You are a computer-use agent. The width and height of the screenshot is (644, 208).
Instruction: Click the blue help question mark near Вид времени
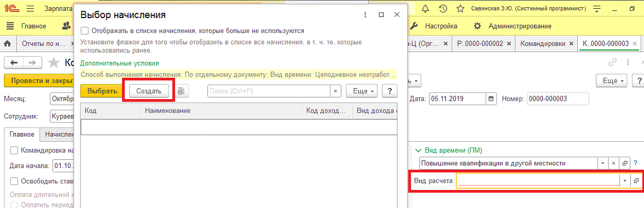[x=635, y=163]
